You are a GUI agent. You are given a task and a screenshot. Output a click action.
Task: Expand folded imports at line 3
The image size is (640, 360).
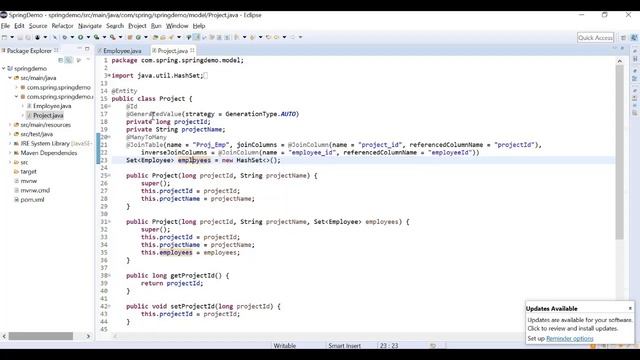(109, 76)
